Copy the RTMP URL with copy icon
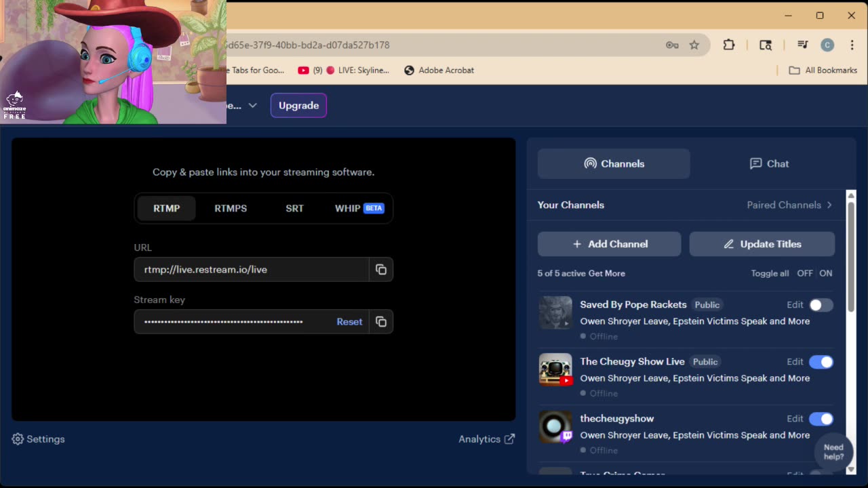 coord(381,270)
